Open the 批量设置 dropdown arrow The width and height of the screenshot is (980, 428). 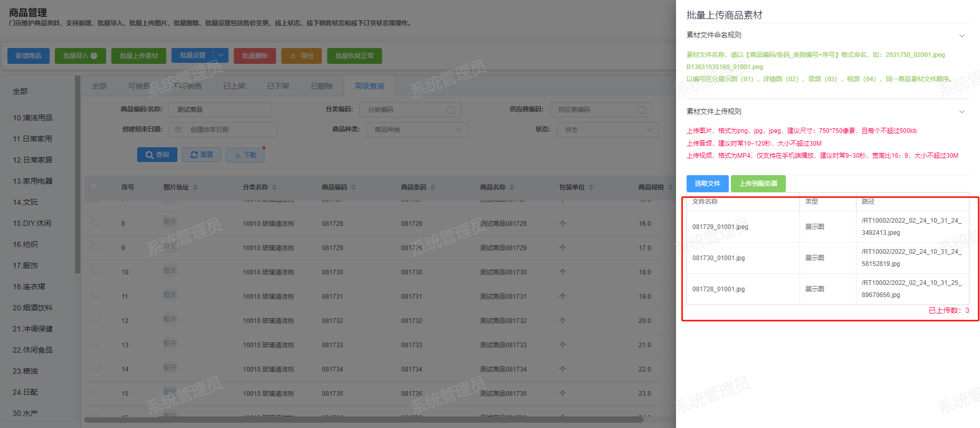(x=221, y=55)
